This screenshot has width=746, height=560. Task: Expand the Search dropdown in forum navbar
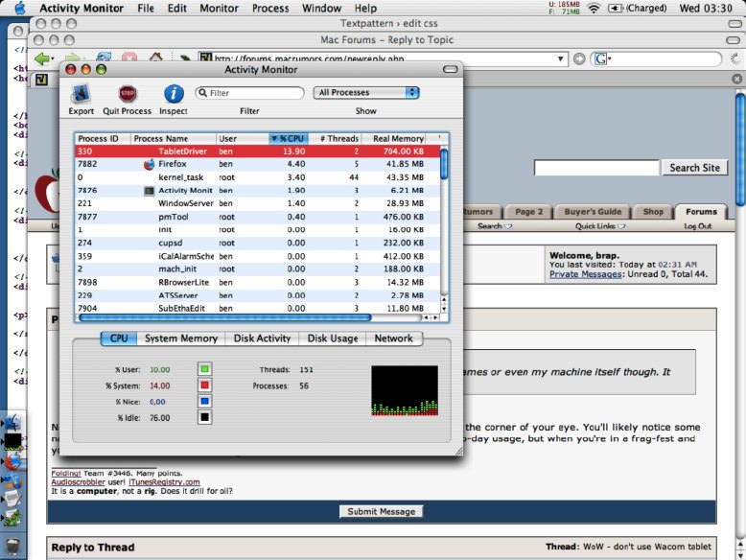(495, 226)
